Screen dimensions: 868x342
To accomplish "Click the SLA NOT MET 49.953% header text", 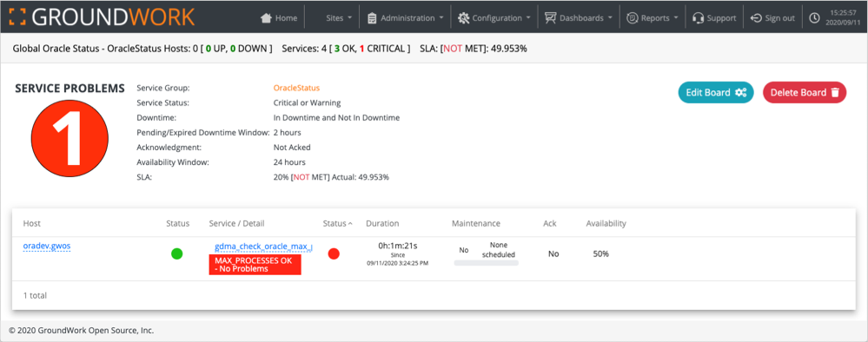I will 474,49.
